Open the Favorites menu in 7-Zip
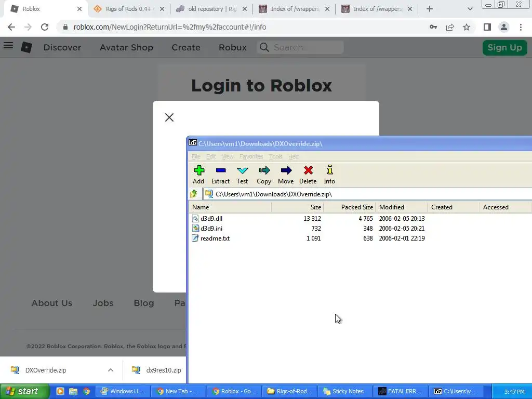 [x=251, y=156]
